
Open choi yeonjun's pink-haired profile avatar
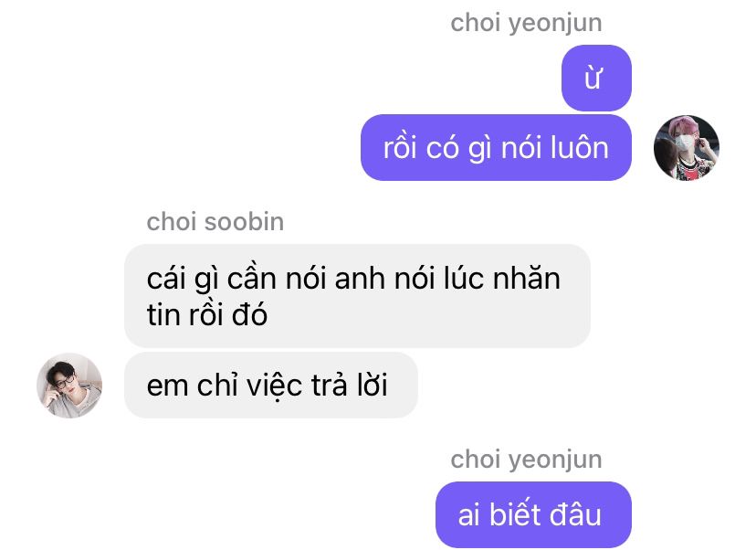point(686,148)
